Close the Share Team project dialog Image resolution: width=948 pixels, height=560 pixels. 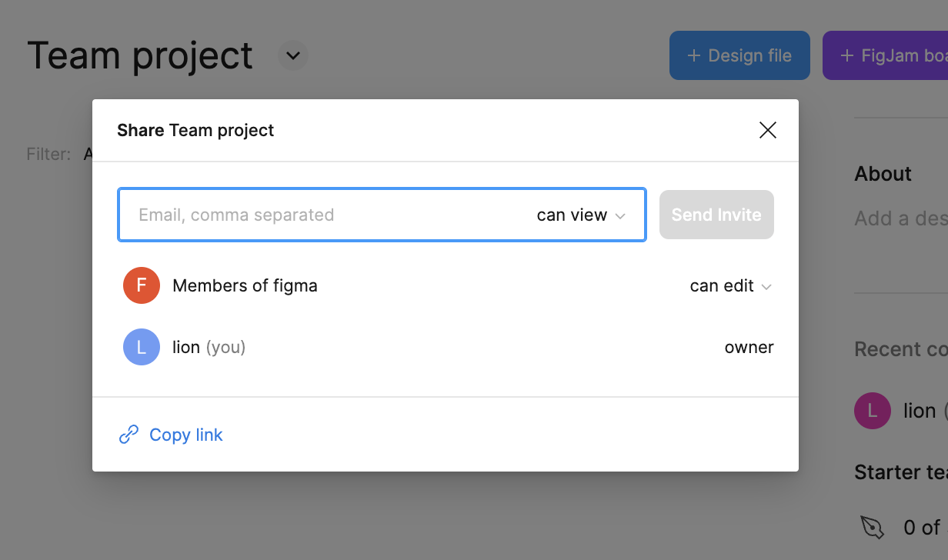coord(767,131)
